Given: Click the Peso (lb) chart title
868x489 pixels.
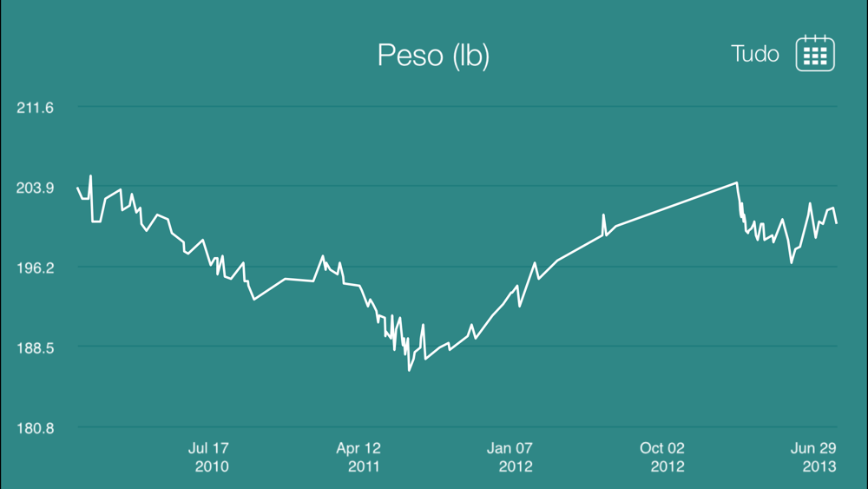Looking at the screenshot, I should 433,56.
